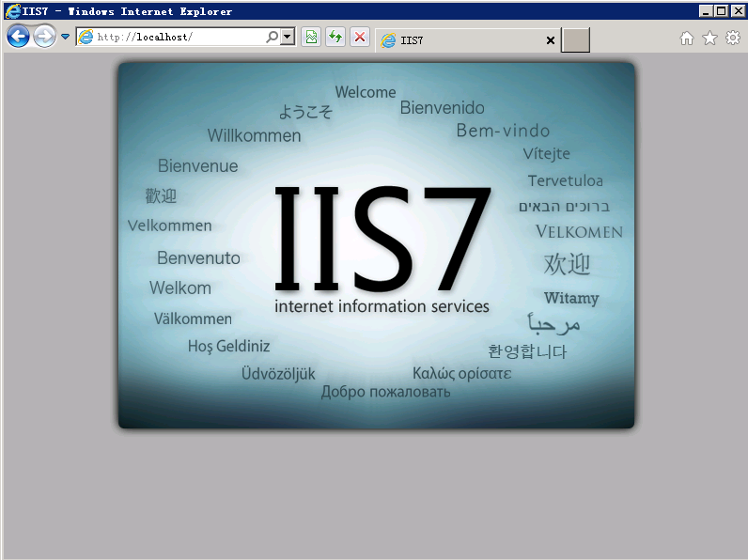Go to Home page icon
This screenshot has height=560, width=748.
click(x=687, y=39)
